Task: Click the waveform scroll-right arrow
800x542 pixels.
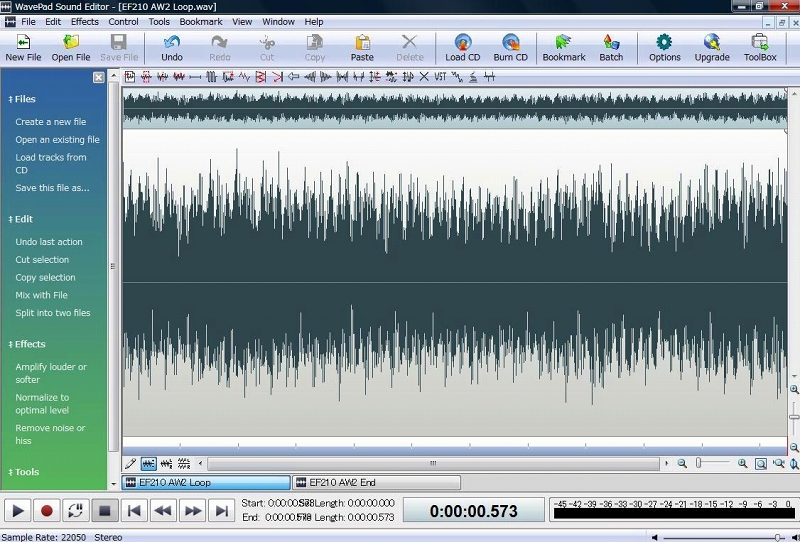Action: coord(666,463)
